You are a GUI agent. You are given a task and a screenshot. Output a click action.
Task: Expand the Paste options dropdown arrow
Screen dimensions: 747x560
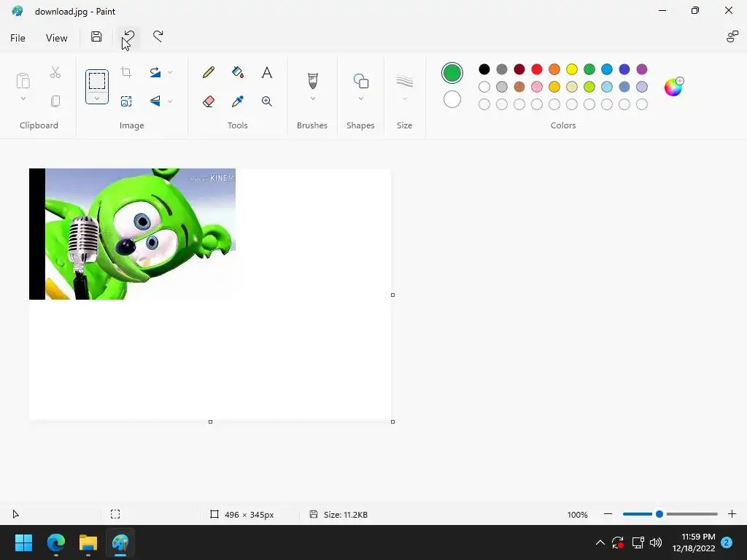pyautogui.click(x=23, y=98)
